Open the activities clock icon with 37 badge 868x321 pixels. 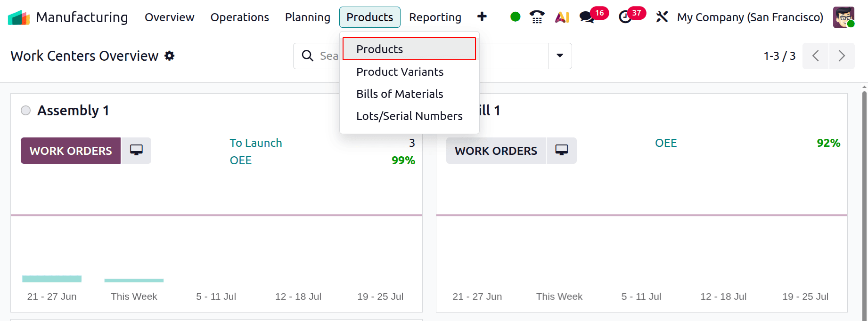[x=625, y=17]
